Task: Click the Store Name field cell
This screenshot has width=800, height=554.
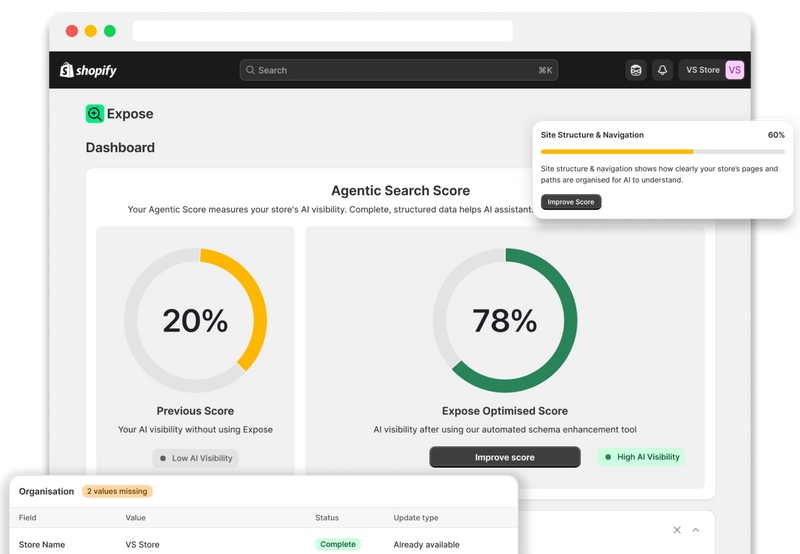Action: pos(42,545)
